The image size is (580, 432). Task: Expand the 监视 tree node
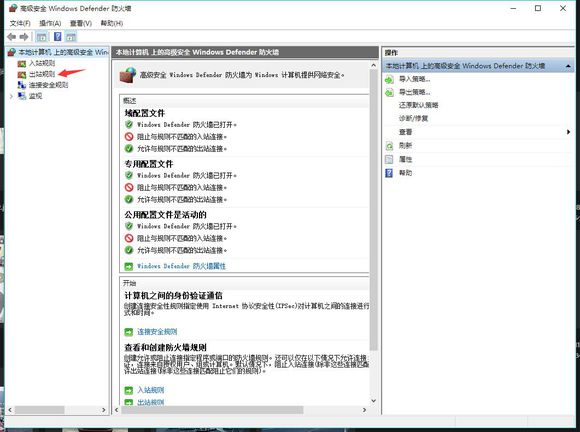click(x=11, y=96)
